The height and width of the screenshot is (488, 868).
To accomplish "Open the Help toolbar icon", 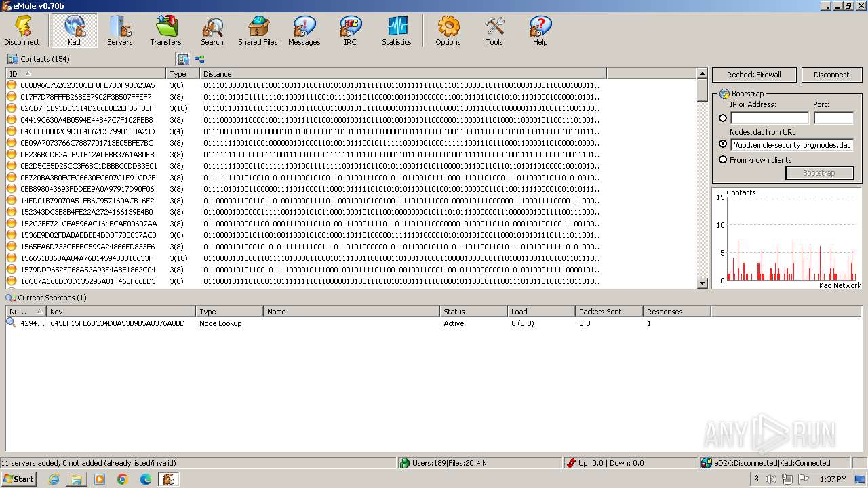I will click(540, 31).
